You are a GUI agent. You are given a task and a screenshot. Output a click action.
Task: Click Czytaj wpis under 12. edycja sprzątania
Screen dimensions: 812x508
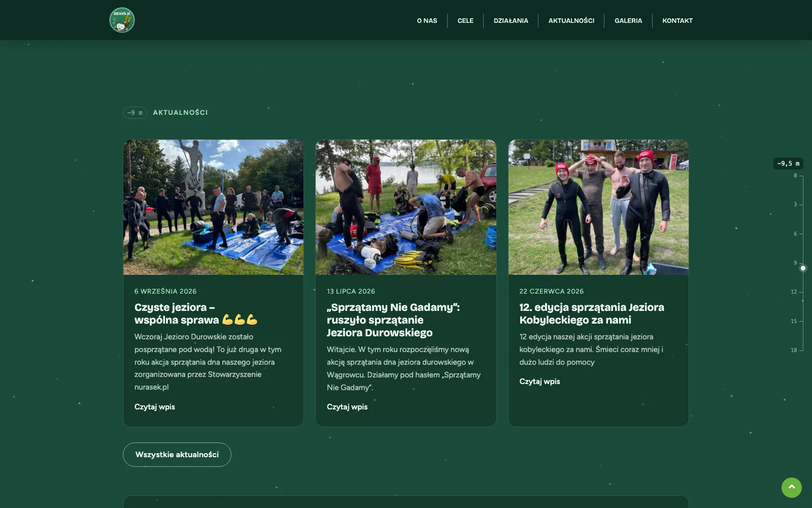pyautogui.click(x=539, y=382)
